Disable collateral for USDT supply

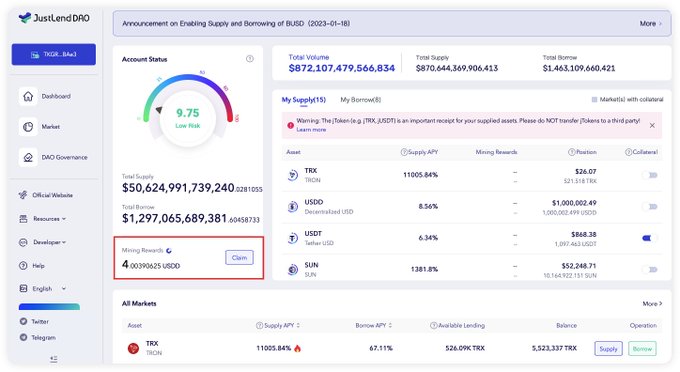tap(650, 238)
